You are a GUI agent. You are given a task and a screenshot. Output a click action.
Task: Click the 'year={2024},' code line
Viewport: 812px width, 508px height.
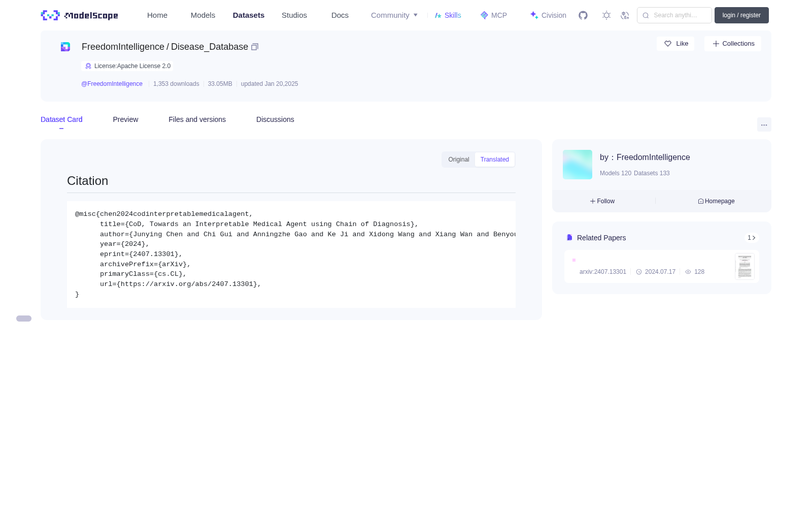[125, 244]
